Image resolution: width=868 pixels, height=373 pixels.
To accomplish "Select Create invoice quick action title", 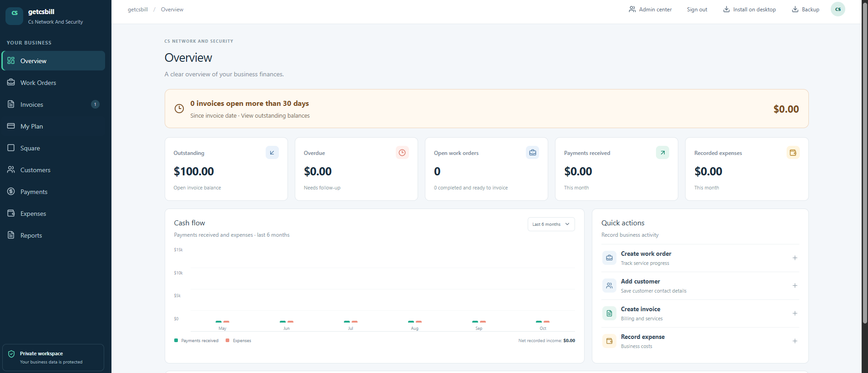I will [x=641, y=309].
